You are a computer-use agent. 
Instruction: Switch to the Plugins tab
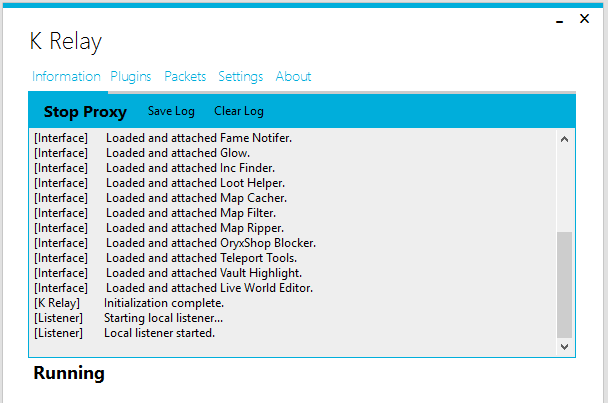click(x=131, y=76)
